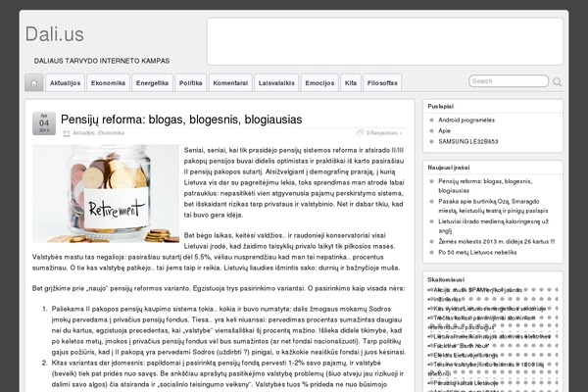
Task: Open recent post Pensijų reforma: blogas, blogesnis
Action: point(485,185)
